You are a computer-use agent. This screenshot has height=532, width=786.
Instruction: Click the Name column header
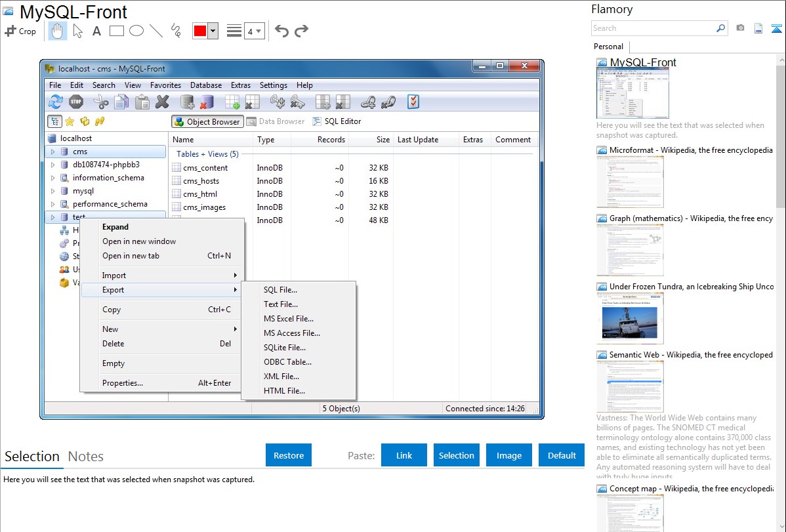(x=211, y=140)
